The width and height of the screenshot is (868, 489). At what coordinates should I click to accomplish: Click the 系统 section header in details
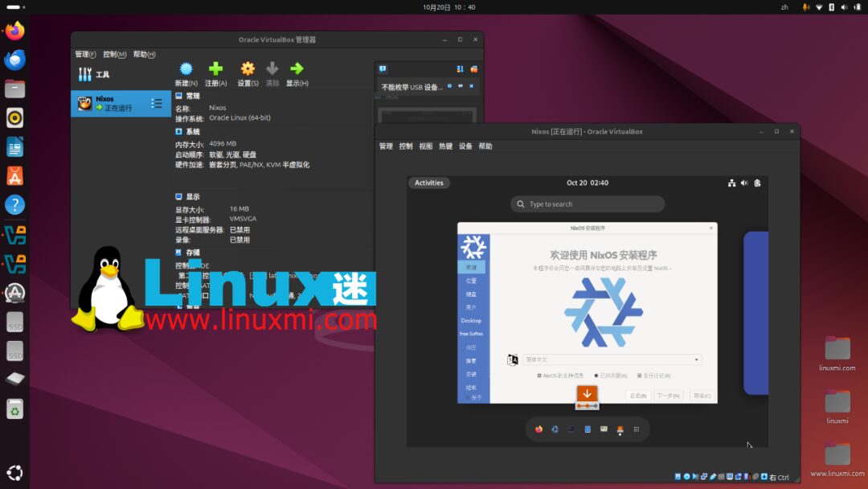click(193, 132)
